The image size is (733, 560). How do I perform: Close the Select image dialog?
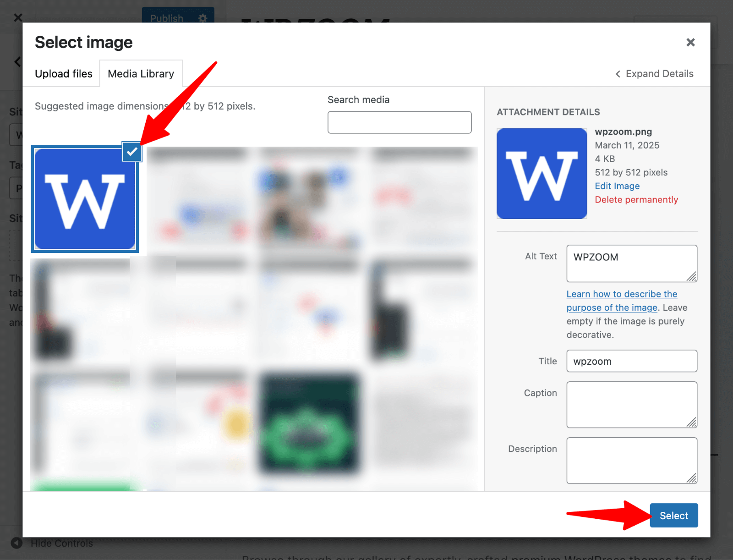pos(690,42)
